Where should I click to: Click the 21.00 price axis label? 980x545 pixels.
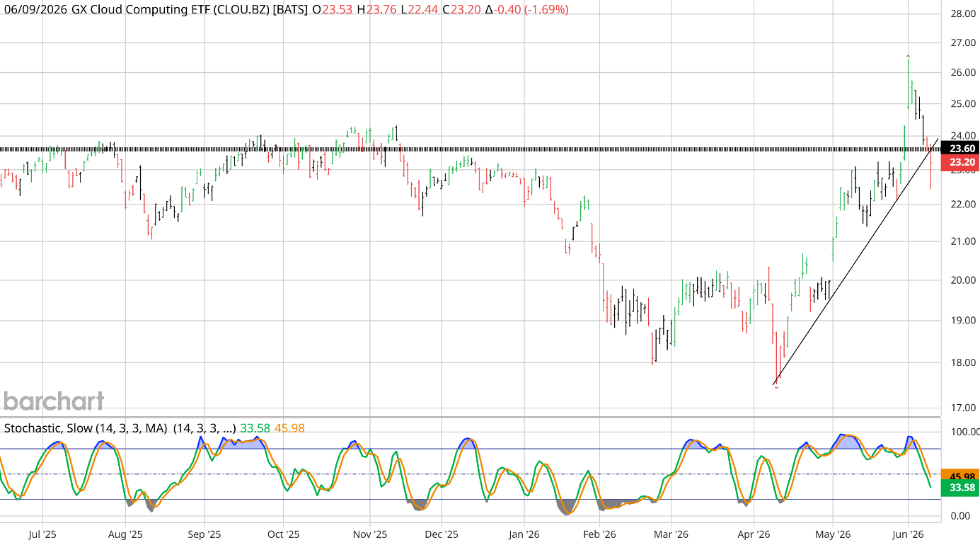(x=964, y=241)
